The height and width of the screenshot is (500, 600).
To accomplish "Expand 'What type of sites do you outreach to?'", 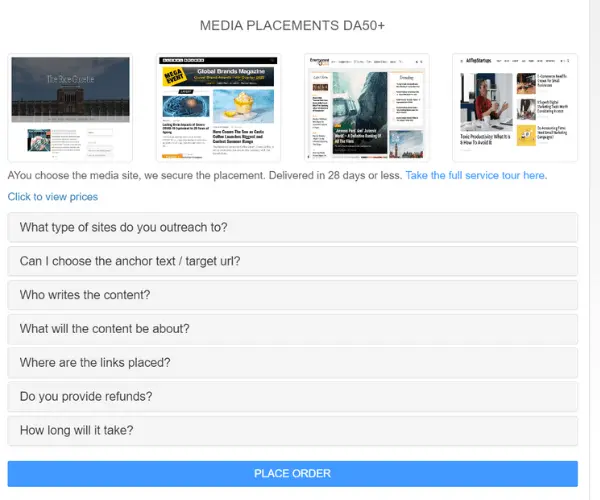I will [292, 227].
